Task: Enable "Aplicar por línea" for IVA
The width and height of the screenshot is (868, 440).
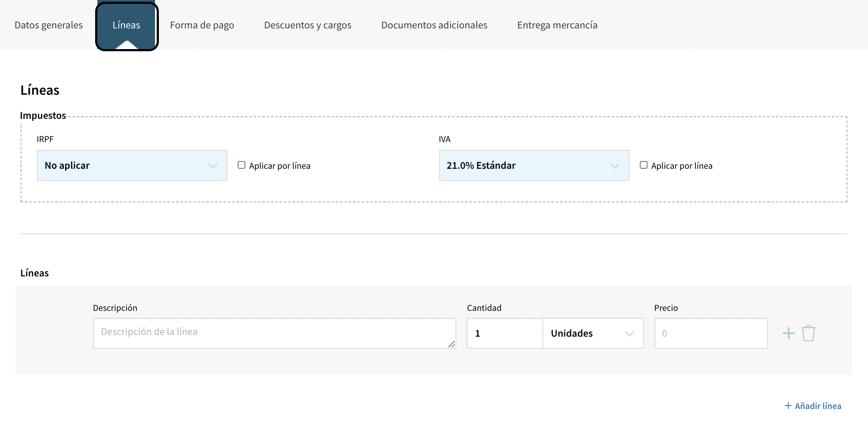Action: [x=644, y=164]
